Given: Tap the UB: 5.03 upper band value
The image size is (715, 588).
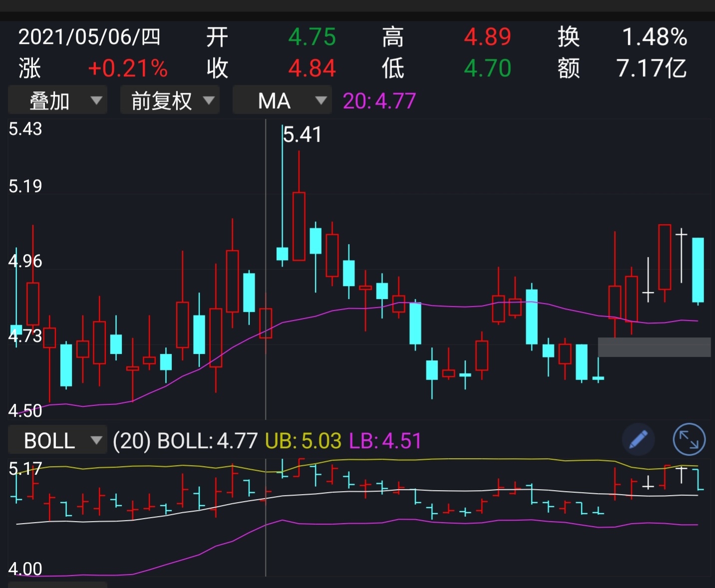Looking at the screenshot, I should click(303, 441).
